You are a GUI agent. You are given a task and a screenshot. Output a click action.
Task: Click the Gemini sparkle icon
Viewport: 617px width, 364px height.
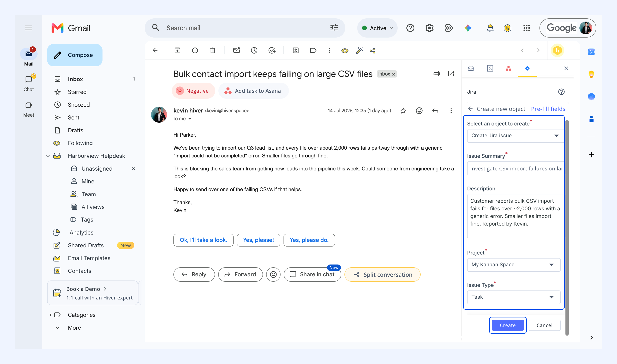click(468, 28)
